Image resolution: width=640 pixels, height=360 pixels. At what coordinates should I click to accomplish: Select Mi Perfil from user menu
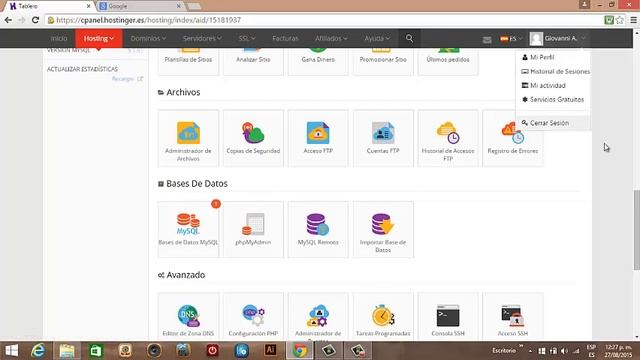tap(538, 57)
